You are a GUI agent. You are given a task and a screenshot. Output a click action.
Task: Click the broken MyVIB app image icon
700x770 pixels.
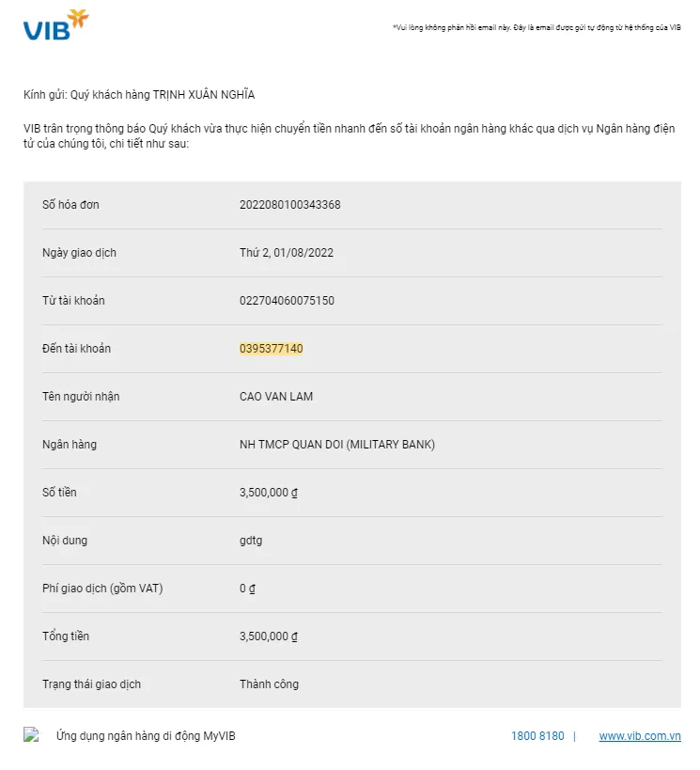[x=31, y=735]
